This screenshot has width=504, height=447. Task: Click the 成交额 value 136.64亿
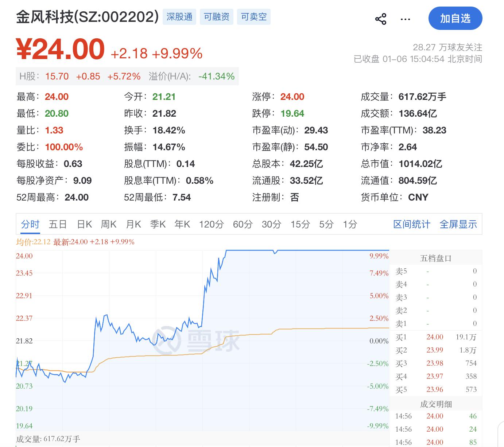[x=418, y=113]
